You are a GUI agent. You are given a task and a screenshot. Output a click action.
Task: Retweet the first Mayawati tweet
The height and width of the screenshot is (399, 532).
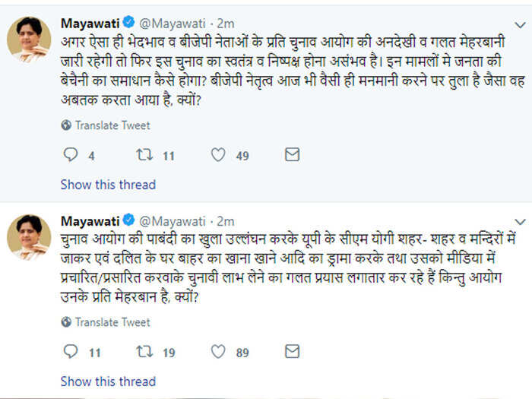[x=144, y=155]
